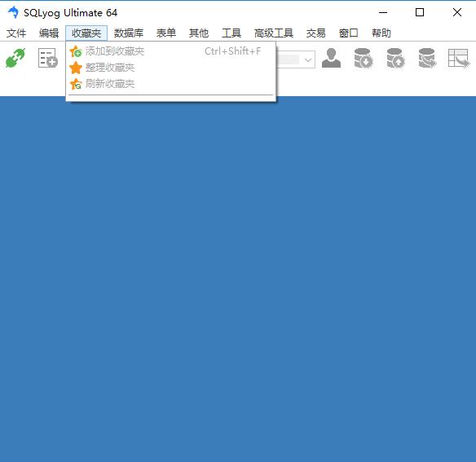Select 整理收藏夹 menu entry
The height and width of the screenshot is (462, 476).
pos(171,68)
